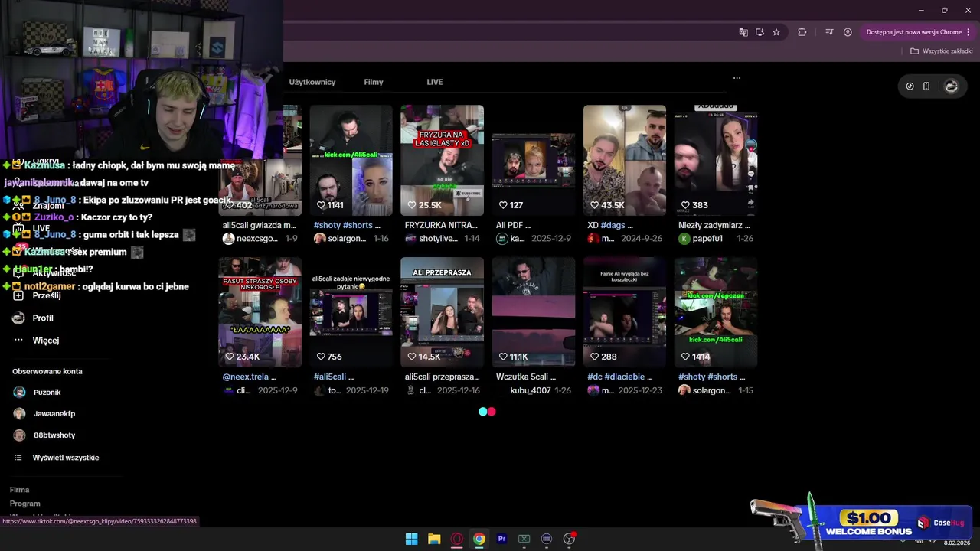
Task: Open video thumbnail with 127 likes
Action: pos(533,160)
